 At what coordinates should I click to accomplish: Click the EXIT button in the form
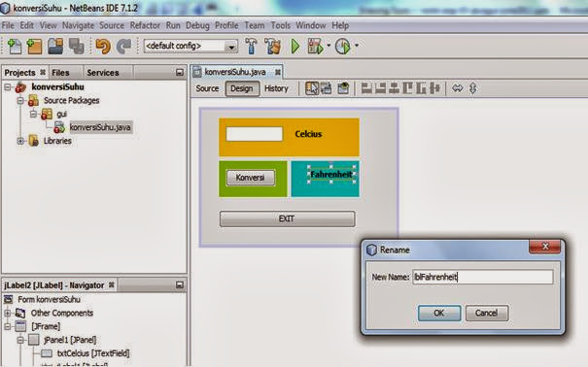287,218
